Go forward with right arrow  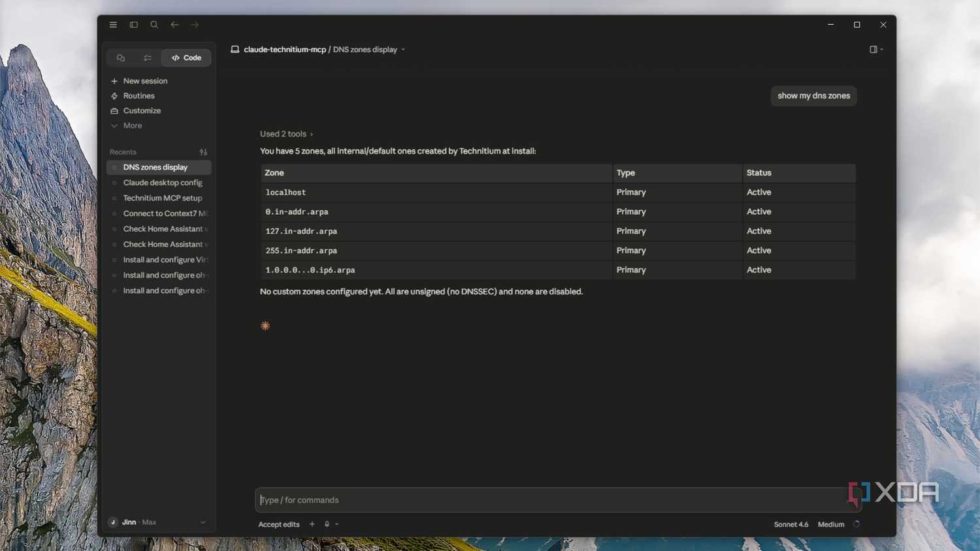(195, 25)
